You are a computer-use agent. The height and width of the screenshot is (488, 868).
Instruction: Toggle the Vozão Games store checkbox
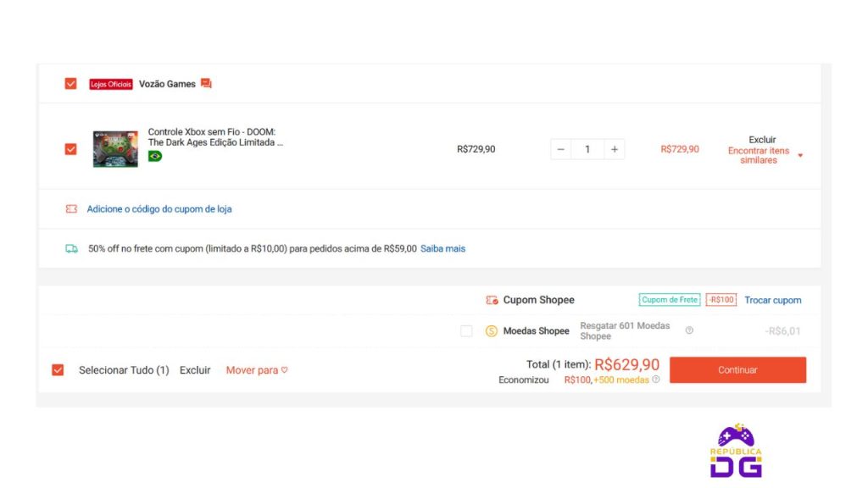[x=70, y=84]
